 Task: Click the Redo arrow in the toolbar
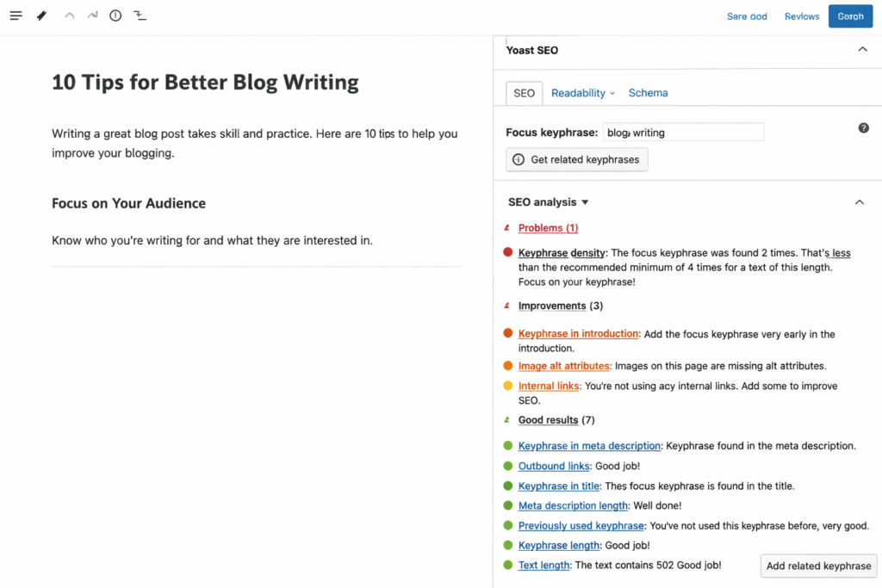92,15
